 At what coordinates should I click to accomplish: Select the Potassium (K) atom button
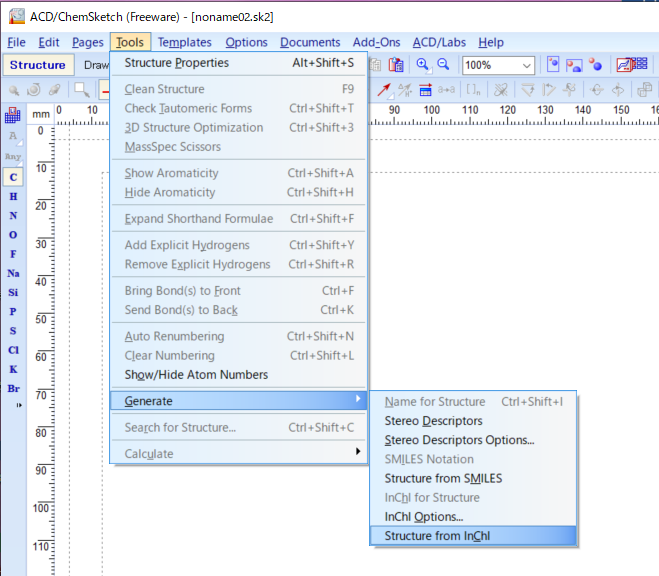(13, 369)
